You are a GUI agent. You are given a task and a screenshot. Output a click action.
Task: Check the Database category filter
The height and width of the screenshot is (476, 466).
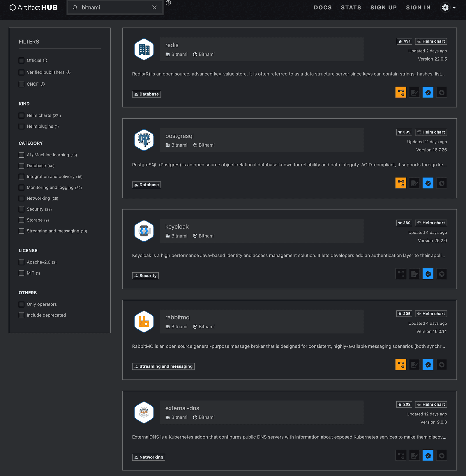21,166
